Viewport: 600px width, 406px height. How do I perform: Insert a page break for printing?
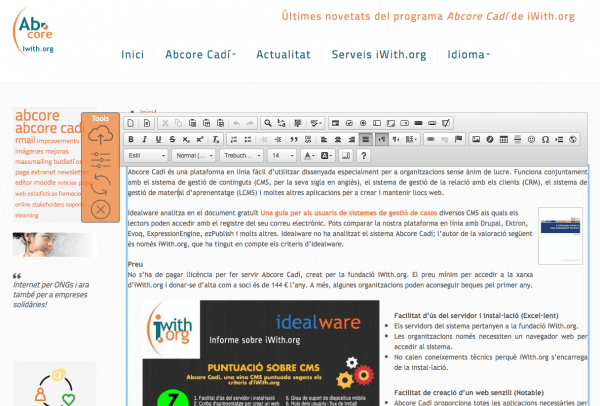tap(559, 140)
